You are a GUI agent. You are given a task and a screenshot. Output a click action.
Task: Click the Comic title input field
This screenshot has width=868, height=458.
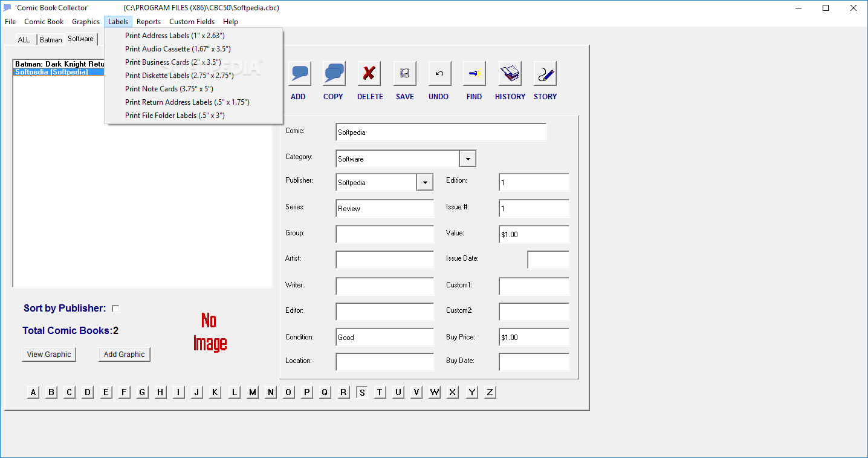pyautogui.click(x=441, y=132)
